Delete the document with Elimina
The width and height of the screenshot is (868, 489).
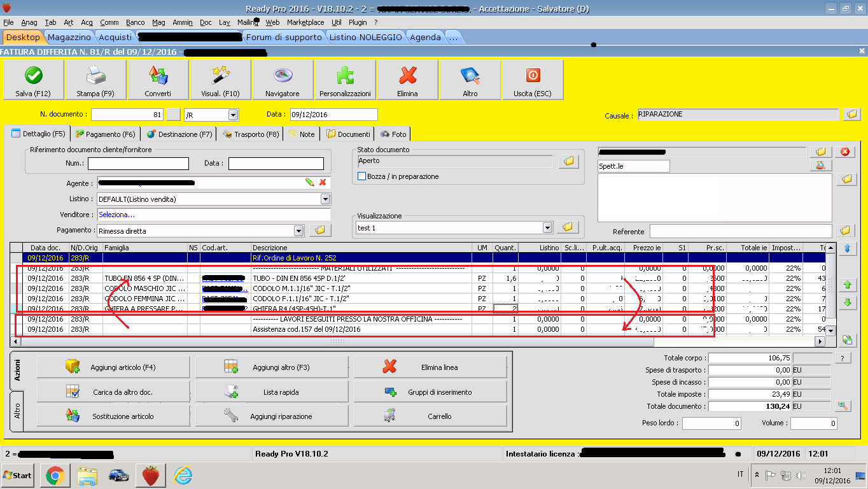(407, 80)
